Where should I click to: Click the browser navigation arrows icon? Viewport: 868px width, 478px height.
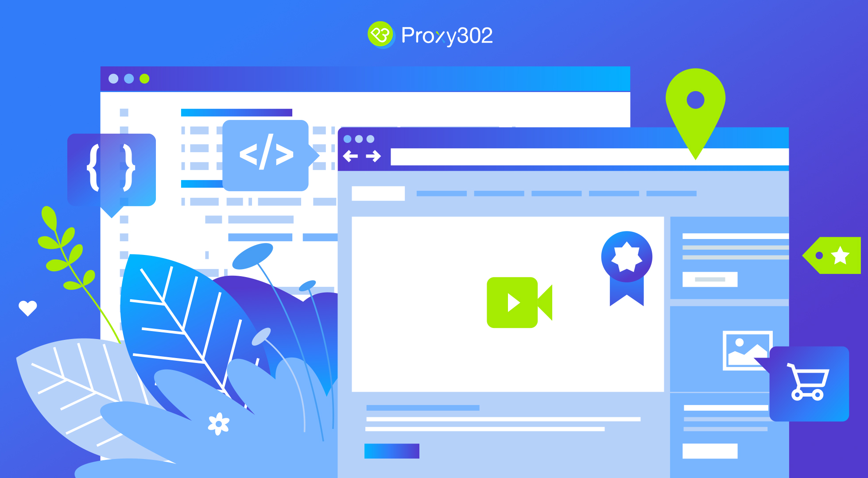pos(361,159)
